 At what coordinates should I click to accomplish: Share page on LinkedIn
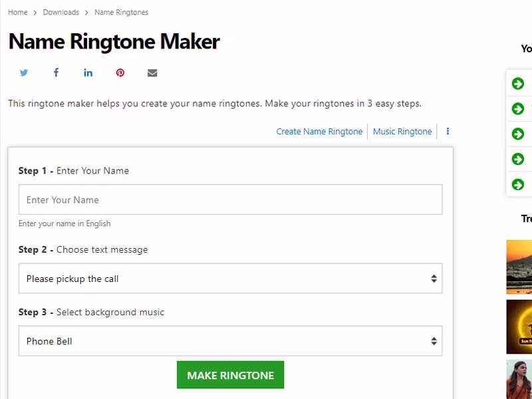coord(88,72)
